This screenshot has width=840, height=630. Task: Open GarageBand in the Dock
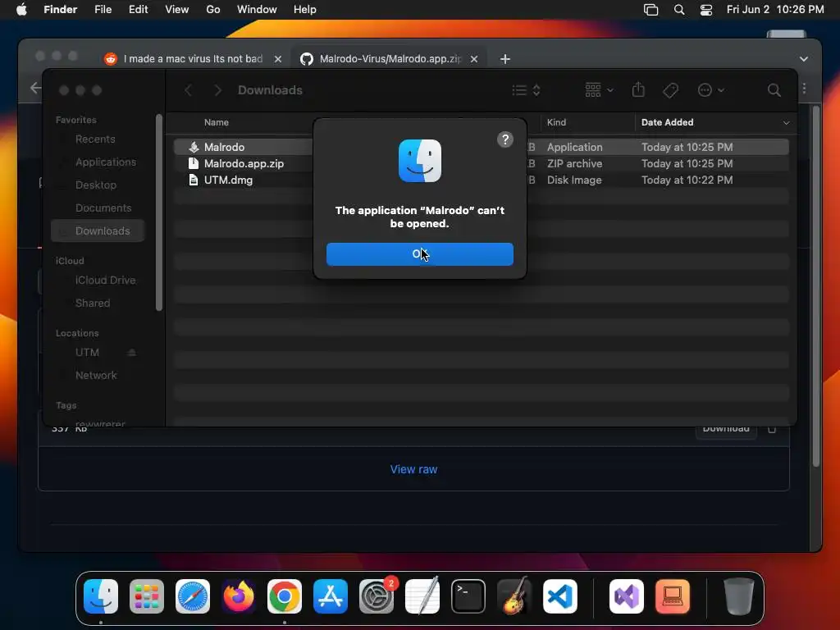tap(514, 596)
